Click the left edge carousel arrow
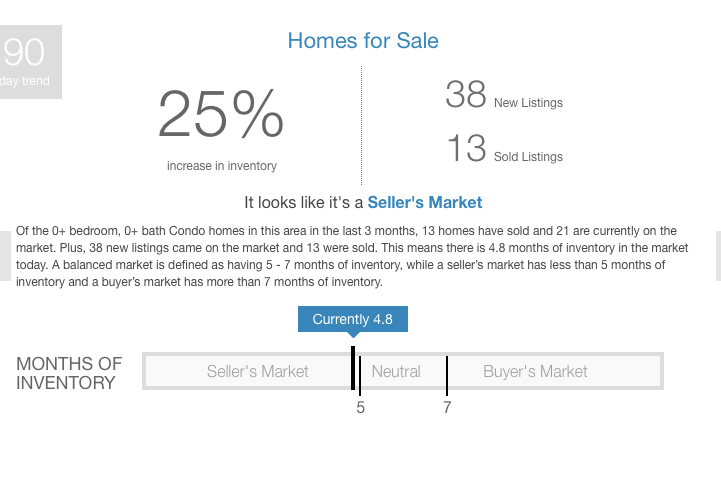721x483 pixels. pyautogui.click(x=5, y=256)
